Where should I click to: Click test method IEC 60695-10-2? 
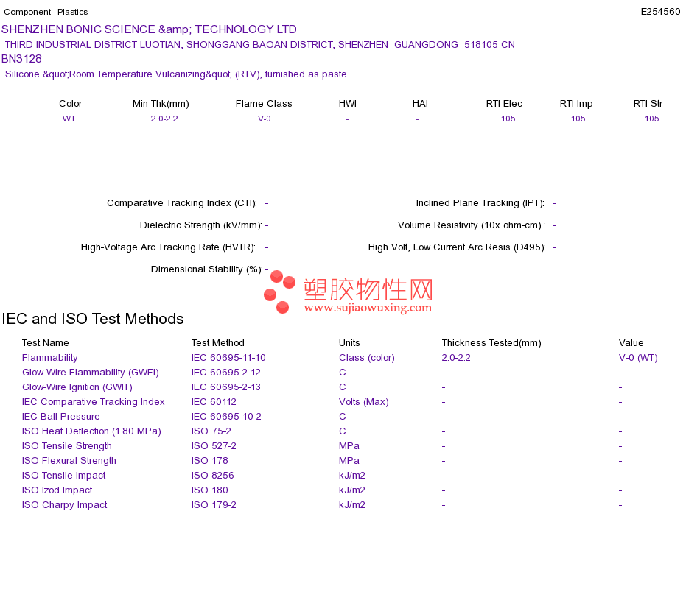[226, 416]
